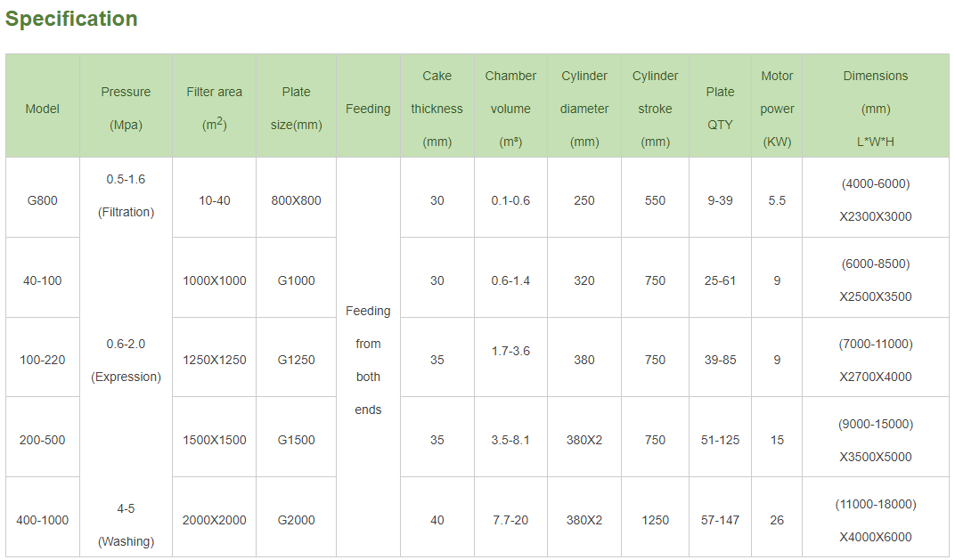Select the Dimensions L*W*H header cell
Screen dimensions: 955x560
[x=876, y=109]
